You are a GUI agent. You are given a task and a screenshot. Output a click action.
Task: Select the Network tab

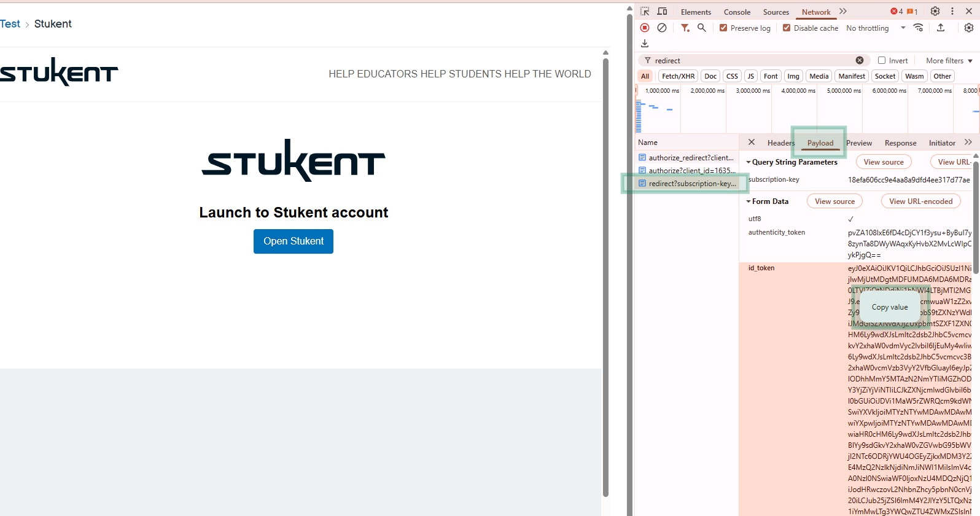pos(816,12)
